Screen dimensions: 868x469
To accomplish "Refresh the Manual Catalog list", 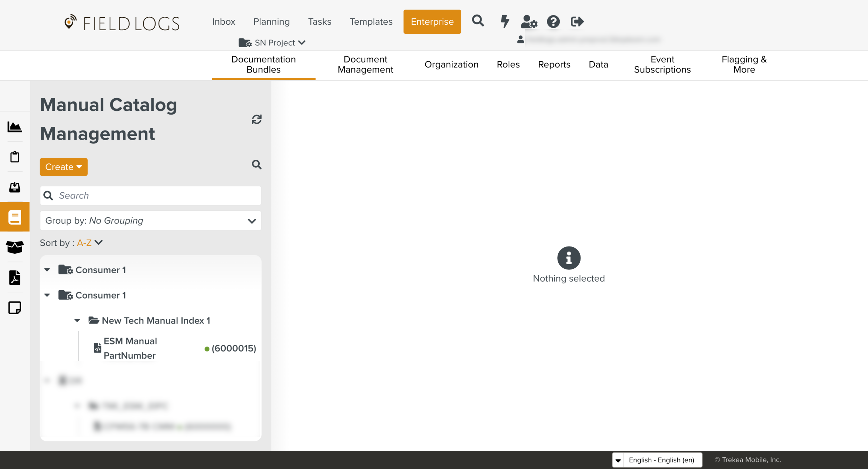I will pyautogui.click(x=257, y=119).
